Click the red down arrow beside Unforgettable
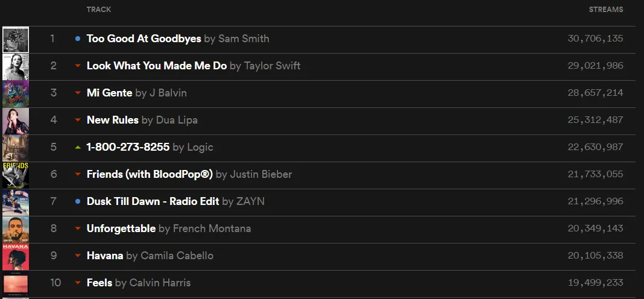644x299 pixels. 78,228
